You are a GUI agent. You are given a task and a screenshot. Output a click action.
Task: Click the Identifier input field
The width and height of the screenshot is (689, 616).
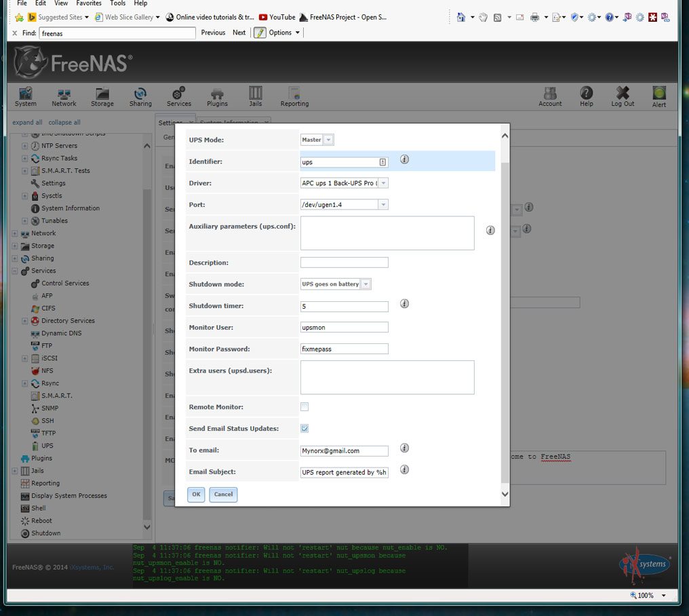(344, 162)
